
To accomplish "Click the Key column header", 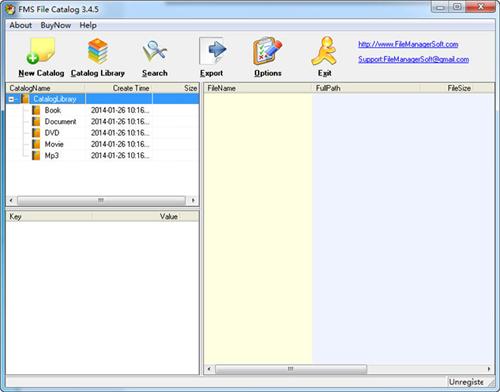I will coord(49,216).
